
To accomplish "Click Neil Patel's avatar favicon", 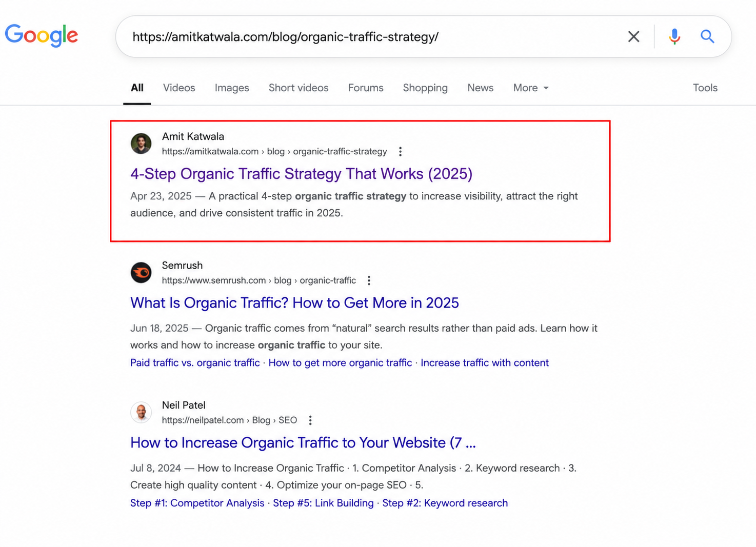I will 141,412.
